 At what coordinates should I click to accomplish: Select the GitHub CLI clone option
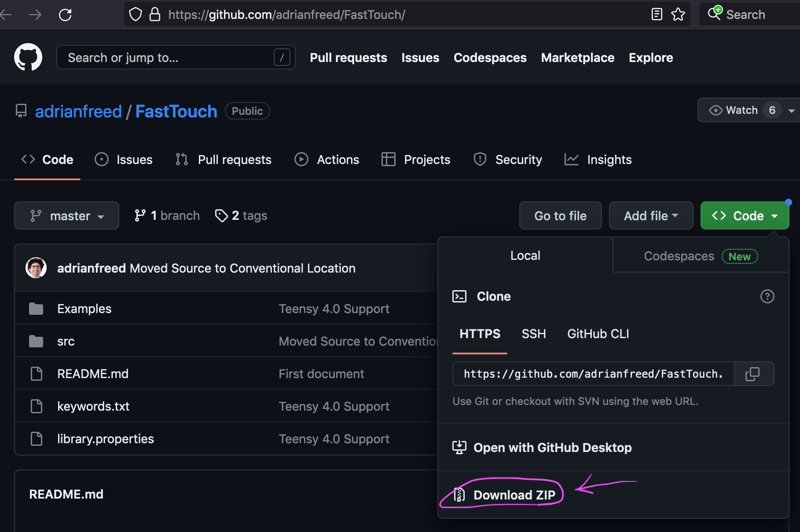598,334
